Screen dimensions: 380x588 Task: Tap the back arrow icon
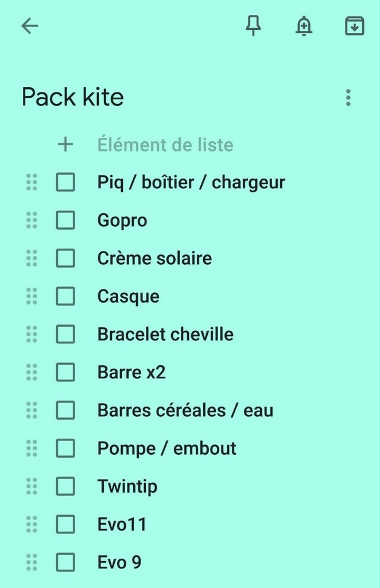click(x=29, y=26)
